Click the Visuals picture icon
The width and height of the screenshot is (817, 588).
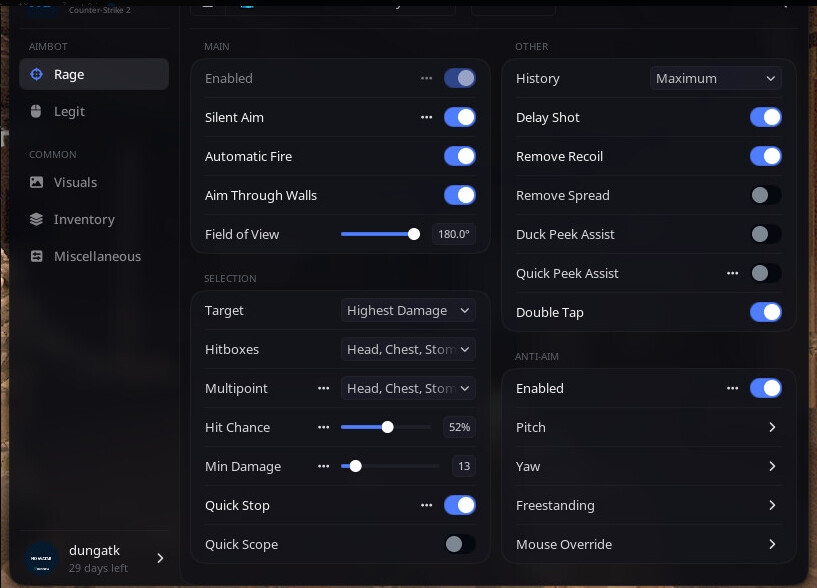point(37,182)
